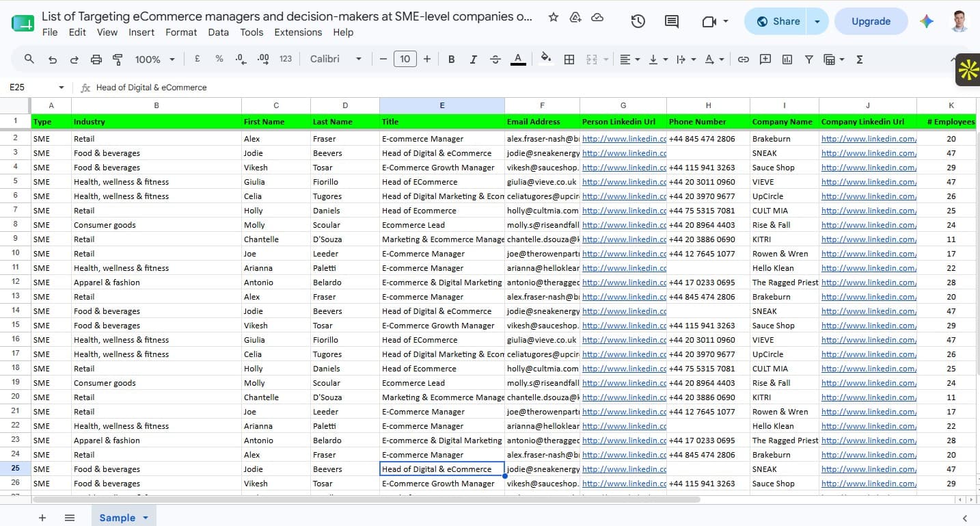
Task: Click the Create a filter funnel icon
Action: coord(809,60)
